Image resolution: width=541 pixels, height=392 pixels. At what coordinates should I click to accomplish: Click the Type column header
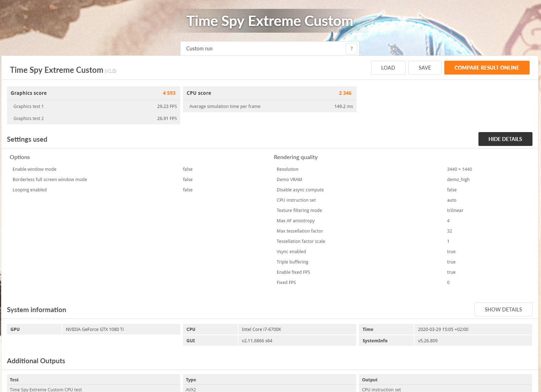point(191,380)
